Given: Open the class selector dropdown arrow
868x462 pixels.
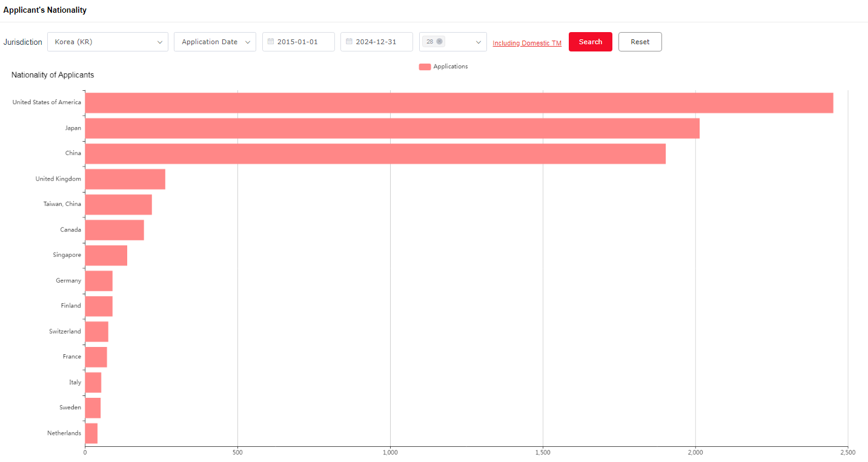Looking at the screenshot, I should 478,42.
